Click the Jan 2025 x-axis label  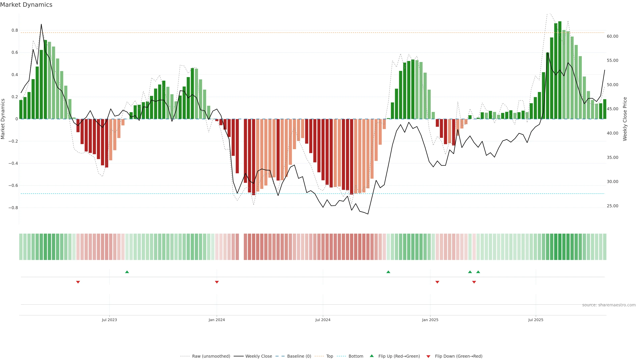point(430,320)
